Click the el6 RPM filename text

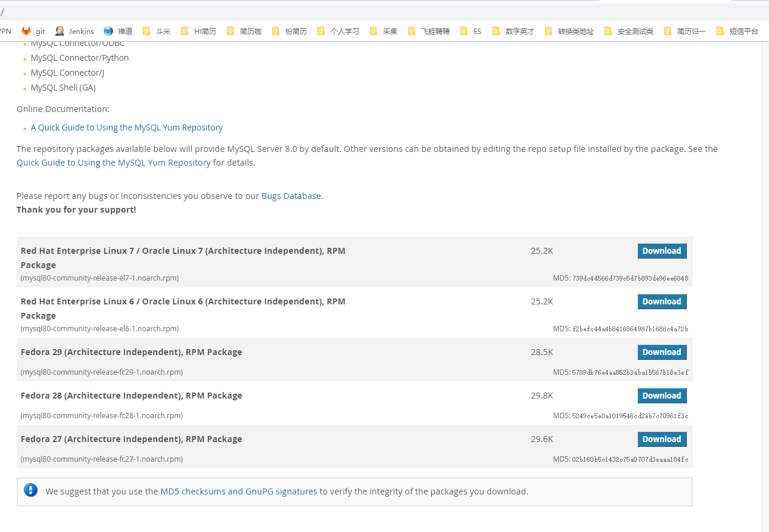(x=99, y=329)
